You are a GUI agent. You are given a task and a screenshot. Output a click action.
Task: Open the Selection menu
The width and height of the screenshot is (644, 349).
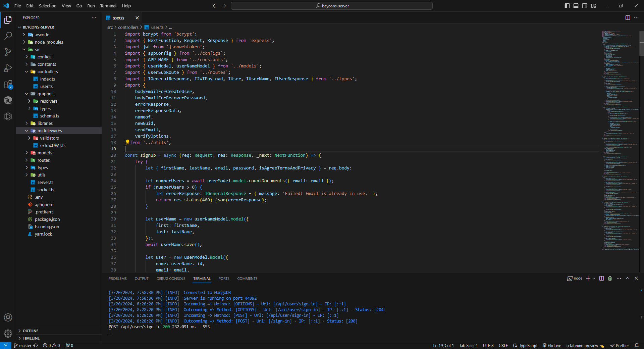point(48,6)
